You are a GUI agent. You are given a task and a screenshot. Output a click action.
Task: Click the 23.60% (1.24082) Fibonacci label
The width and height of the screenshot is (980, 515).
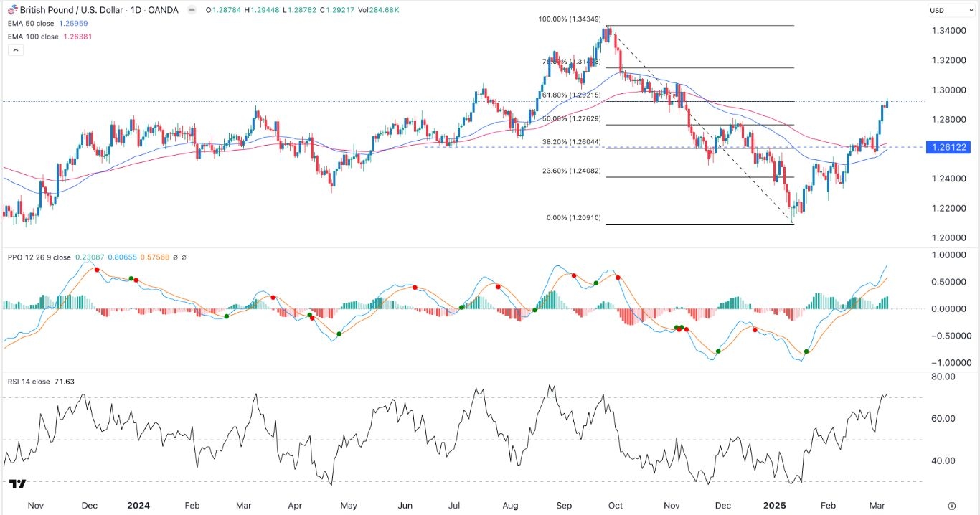pyautogui.click(x=570, y=171)
